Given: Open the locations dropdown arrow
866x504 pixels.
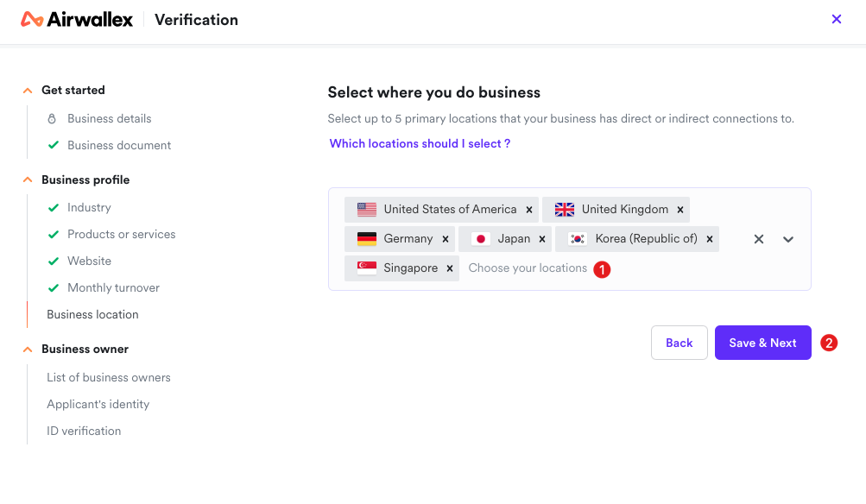Looking at the screenshot, I should click(x=788, y=239).
